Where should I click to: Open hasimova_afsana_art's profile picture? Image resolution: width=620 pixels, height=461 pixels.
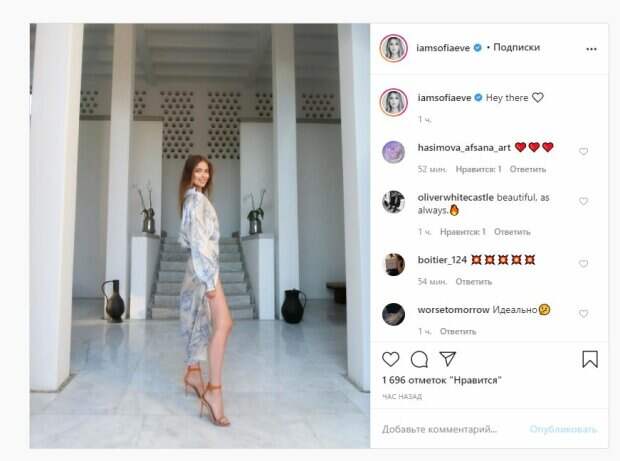393,152
